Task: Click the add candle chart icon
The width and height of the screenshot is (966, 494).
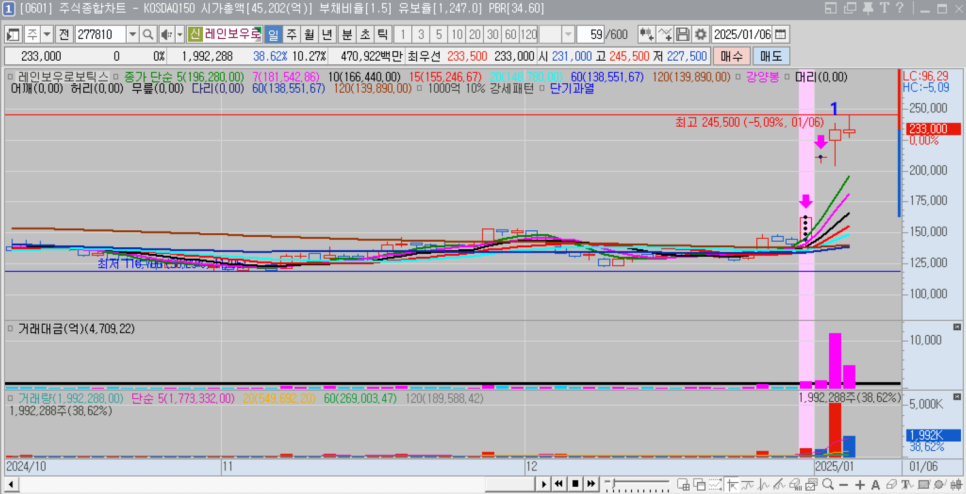Action: pos(646,34)
